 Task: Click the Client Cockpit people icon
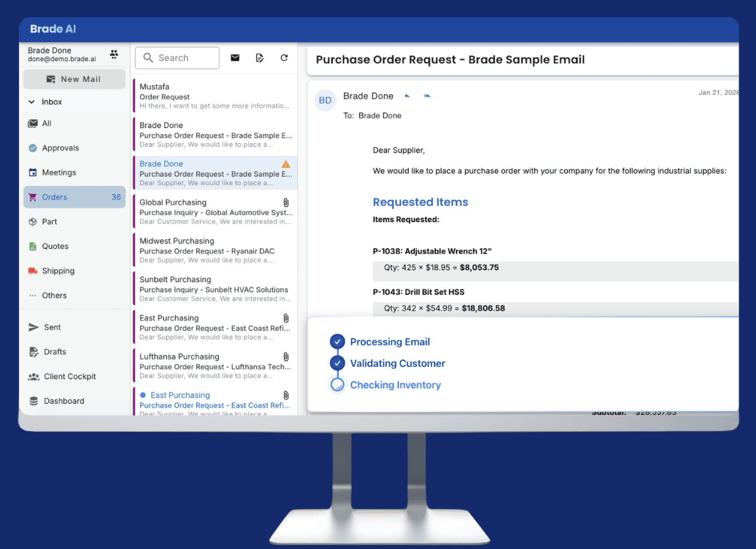click(33, 377)
